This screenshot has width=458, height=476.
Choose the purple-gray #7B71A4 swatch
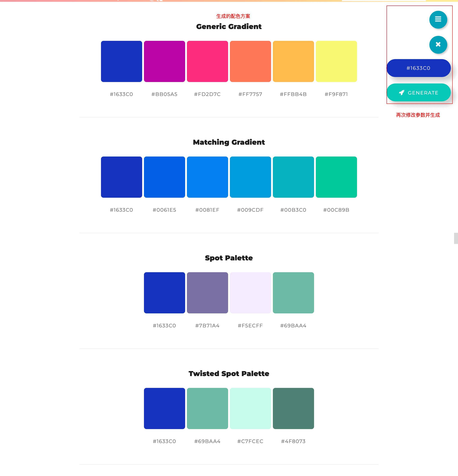[207, 293]
